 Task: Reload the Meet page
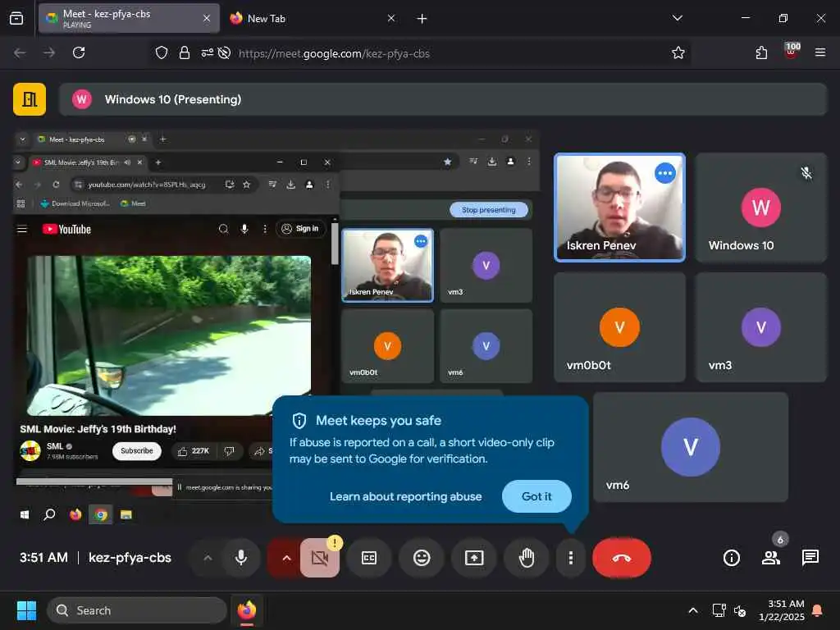[79, 52]
